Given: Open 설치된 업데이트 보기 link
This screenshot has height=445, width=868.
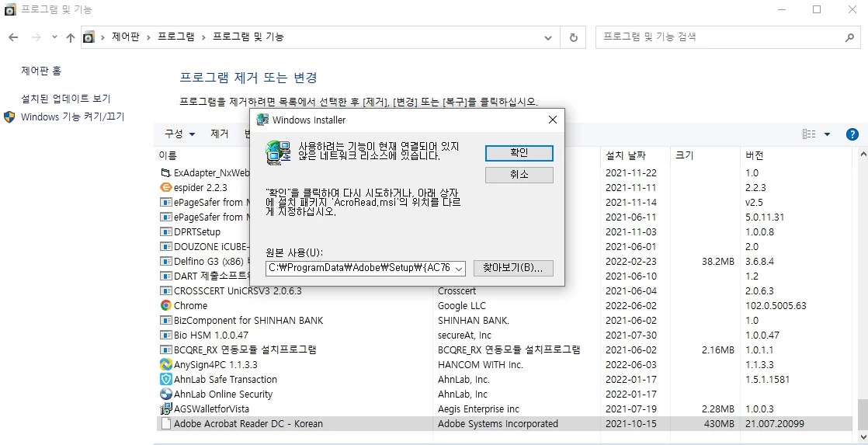Looking at the screenshot, I should (x=66, y=99).
